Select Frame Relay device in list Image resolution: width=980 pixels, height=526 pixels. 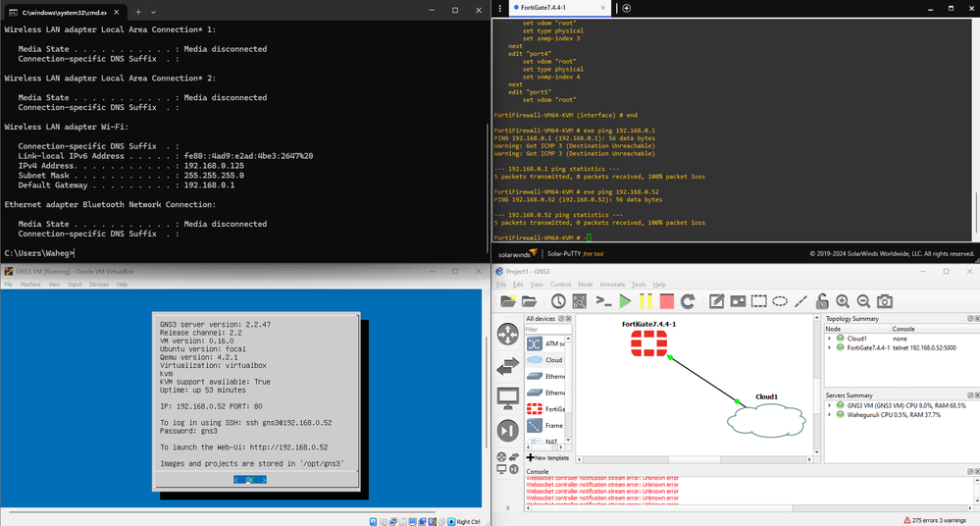(545, 425)
